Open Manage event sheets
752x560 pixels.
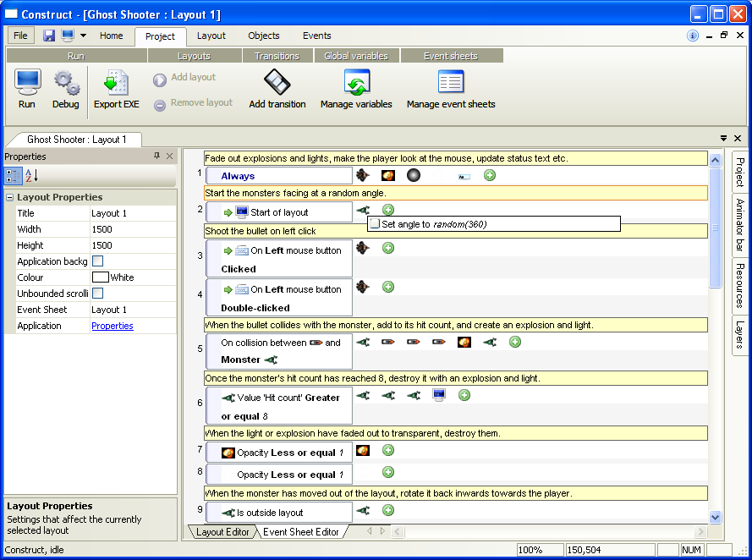click(x=451, y=82)
